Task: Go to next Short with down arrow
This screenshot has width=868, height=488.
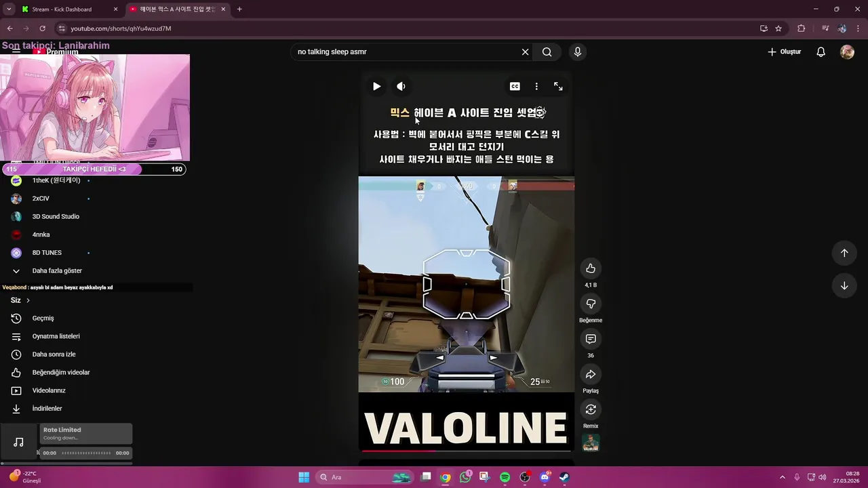Action: pos(844,285)
